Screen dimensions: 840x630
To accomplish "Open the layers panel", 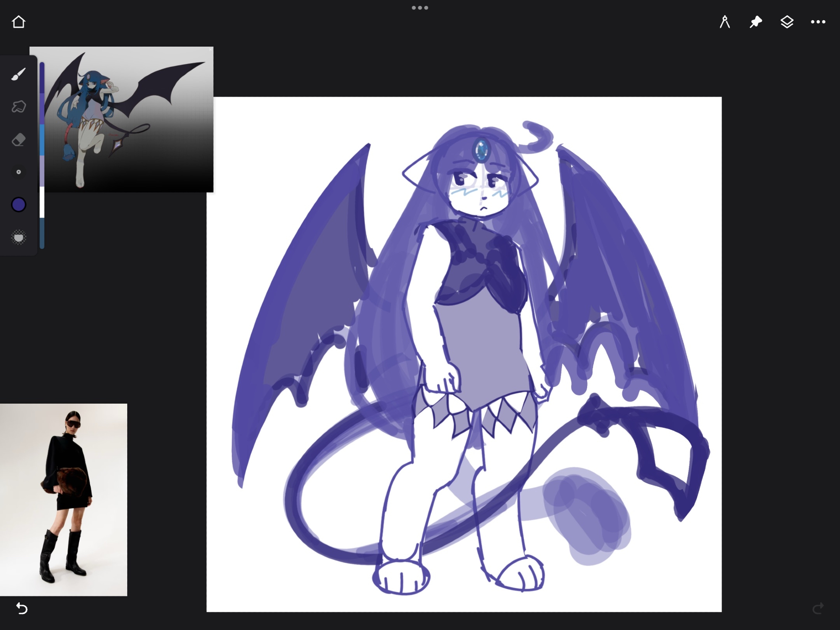I will (787, 22).
